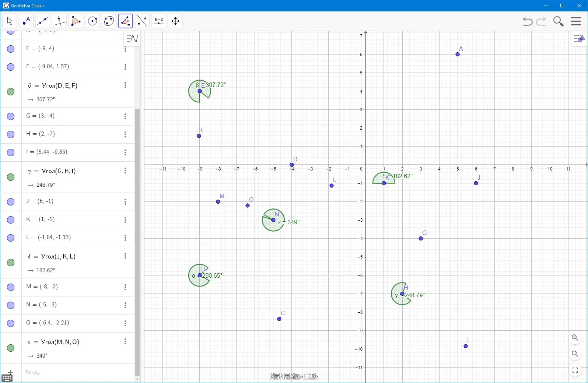Open the search tool
588x383 pixels.
[559, 21]
